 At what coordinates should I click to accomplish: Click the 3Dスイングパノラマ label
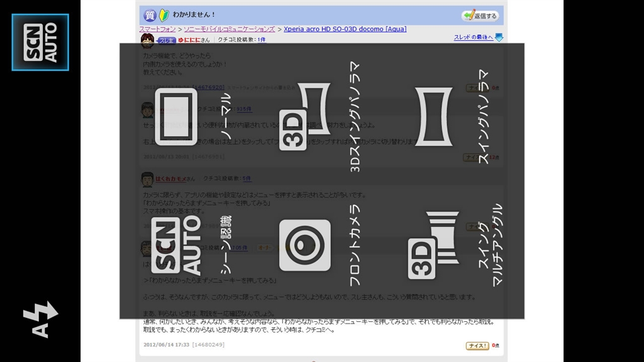pos(355,116)
